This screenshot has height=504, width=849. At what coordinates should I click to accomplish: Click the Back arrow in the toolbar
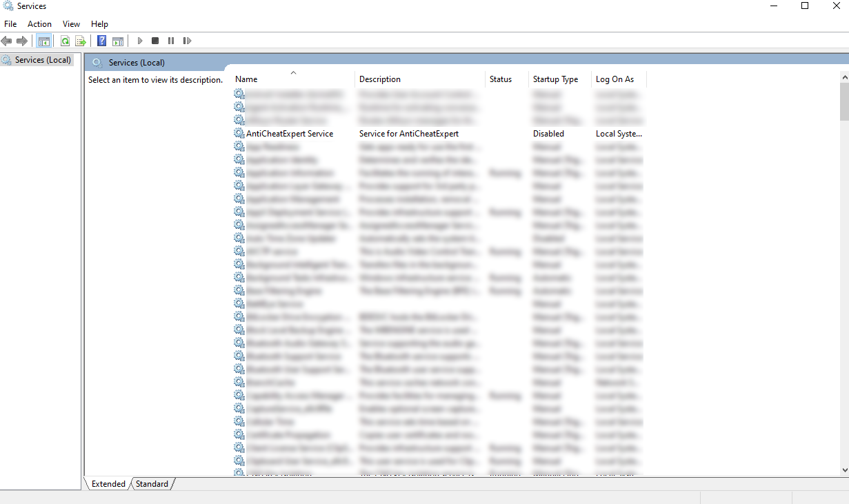pos(7,41)
